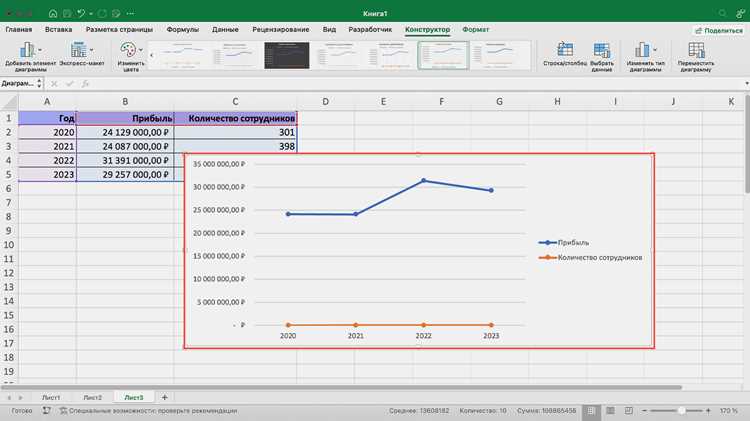
Task: Click 'Переместить диаграмму' icon
Action: pyautogui.click(x=696, y=50)
